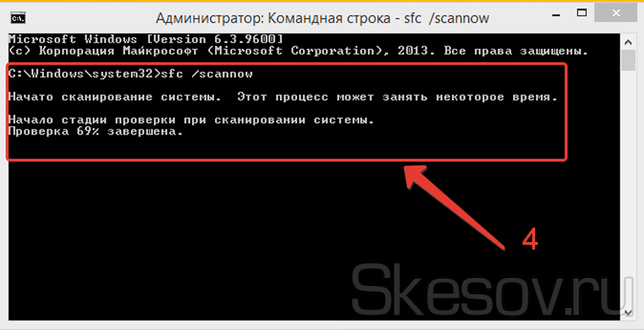Click the red number 4 annotation
Image resolution: width=644 pixels, height=330 pixels.
point(530,239)
